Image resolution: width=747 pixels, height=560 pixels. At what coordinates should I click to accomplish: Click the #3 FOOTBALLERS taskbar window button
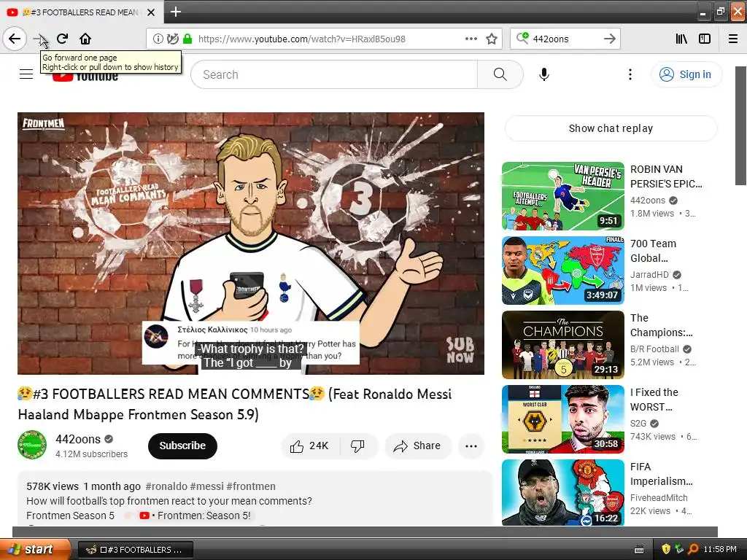coord(135,550)
